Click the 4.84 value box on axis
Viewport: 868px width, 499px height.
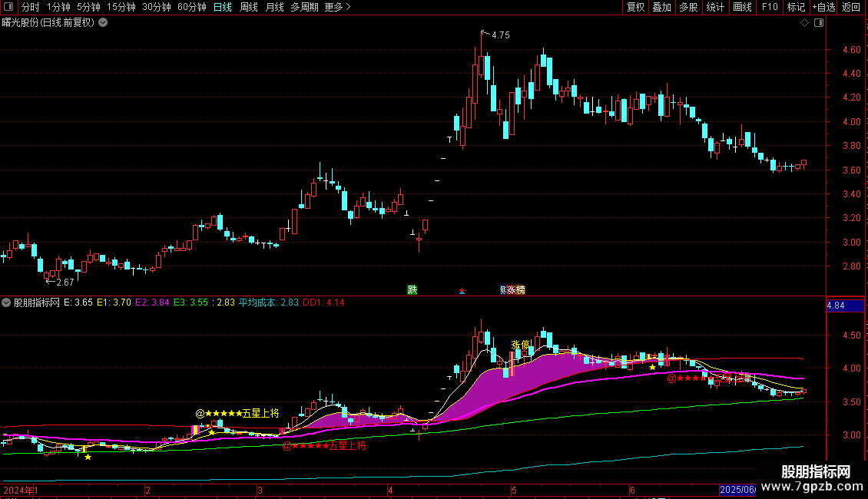point(845,306)
